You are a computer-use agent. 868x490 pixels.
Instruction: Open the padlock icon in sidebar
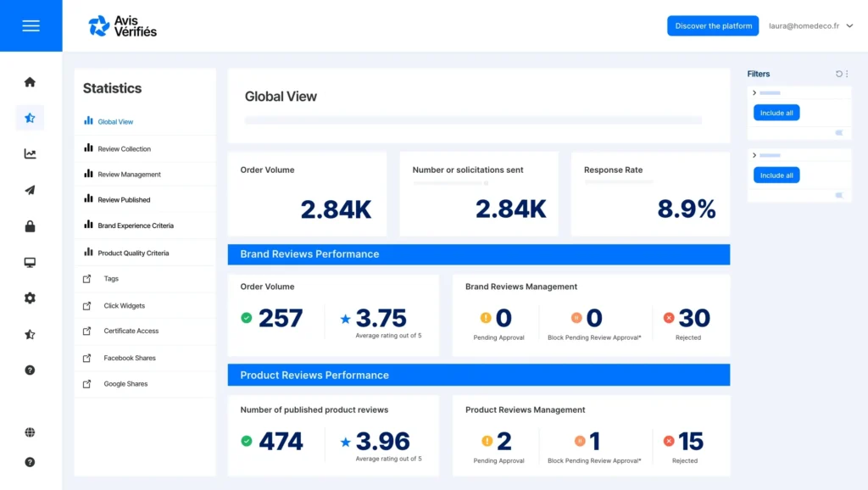point(30,226)
